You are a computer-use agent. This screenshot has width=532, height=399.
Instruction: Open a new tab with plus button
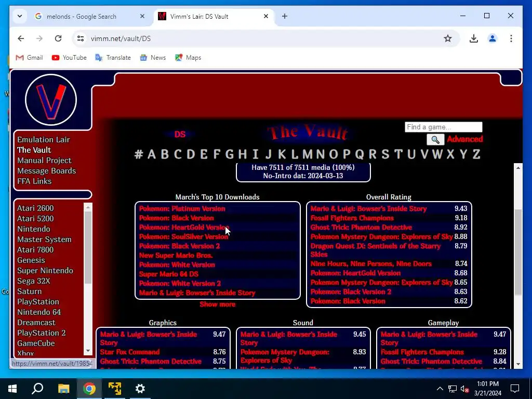tap(285, 16)
